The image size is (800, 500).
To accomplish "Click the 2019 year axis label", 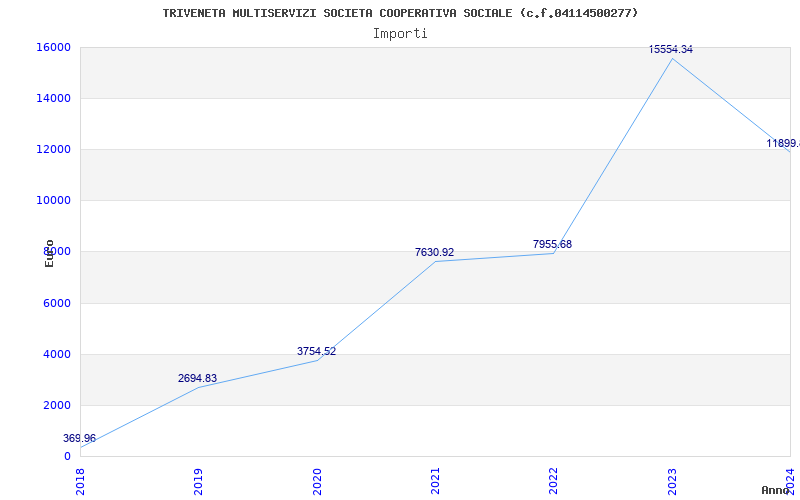I will click(x=198, y=482).
